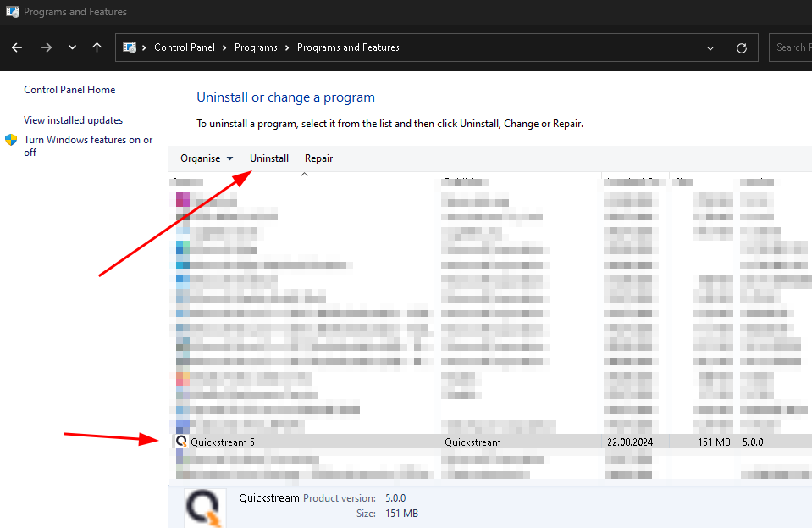
Task: Click the Programs and Features title bar icon
Action: pyautogui.click(x=13, y=11)
